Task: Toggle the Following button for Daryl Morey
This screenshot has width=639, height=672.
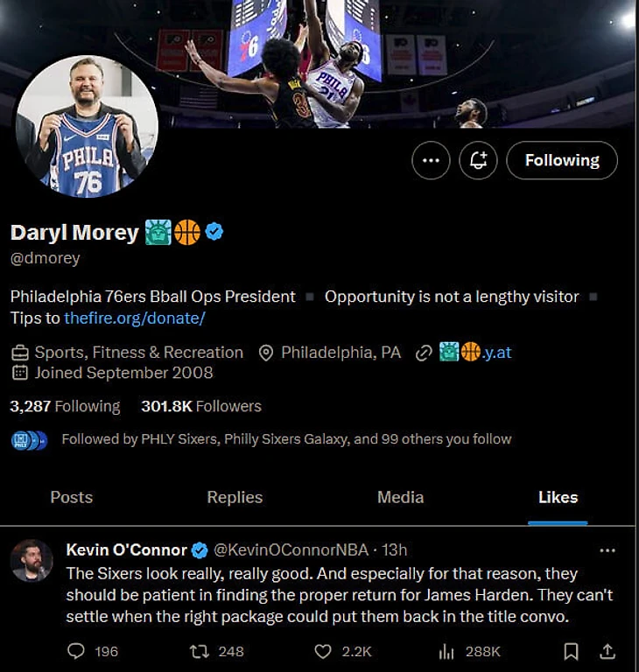Action: pos(562,160)
